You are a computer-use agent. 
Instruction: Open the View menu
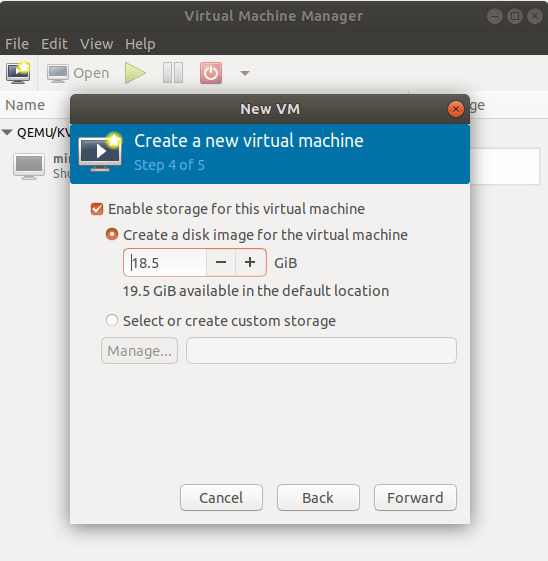[x=97, y=44]
